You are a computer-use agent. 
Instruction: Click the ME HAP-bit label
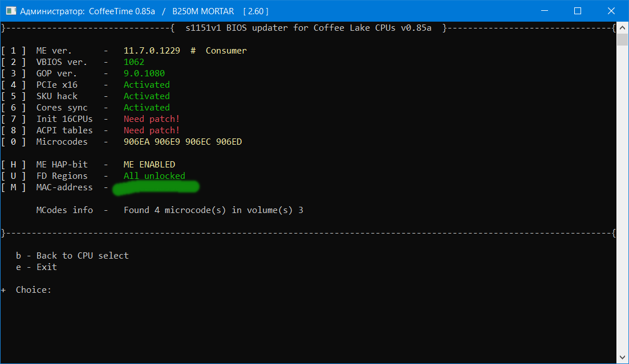[62, 165]
